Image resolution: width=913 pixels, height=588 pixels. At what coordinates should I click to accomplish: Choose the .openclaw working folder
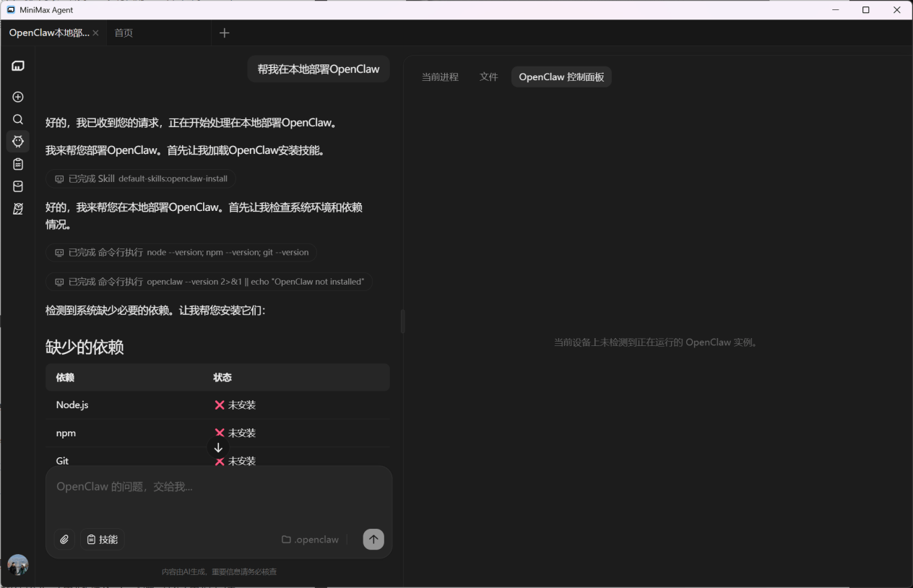point(310,540)
